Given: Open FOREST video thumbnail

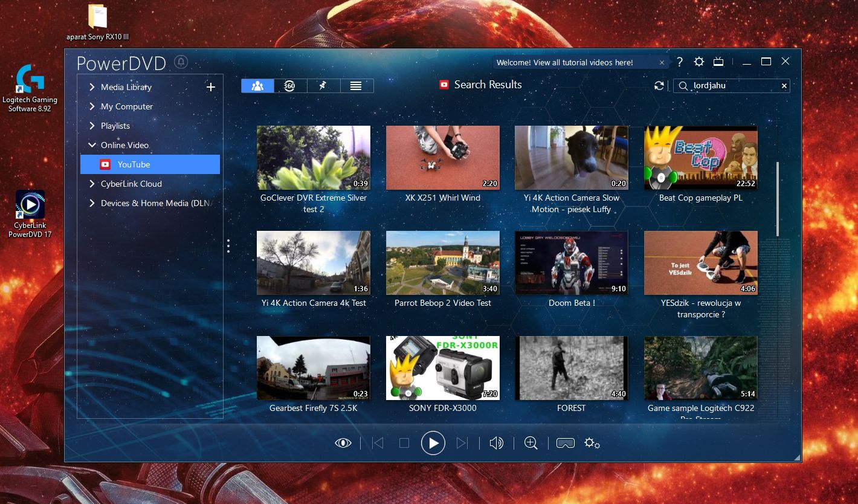Looking at the screenshot, I should click(x=572, y=368).
